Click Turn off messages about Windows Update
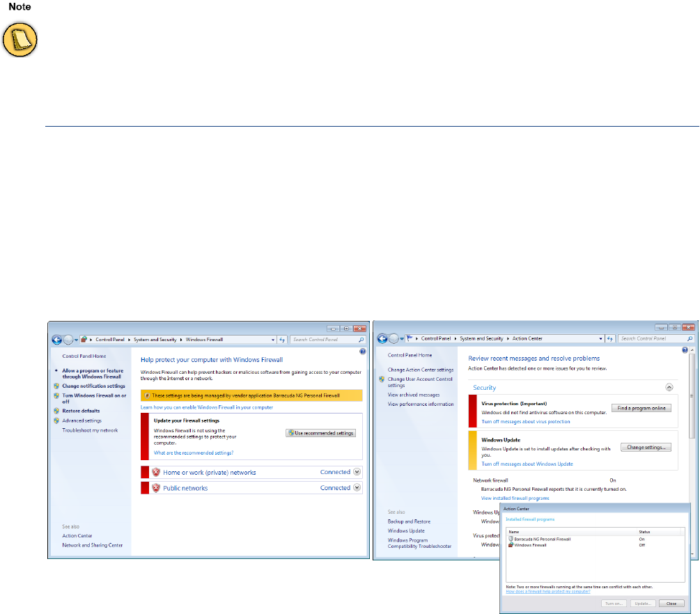700x614 pixels. coord(527,464)
